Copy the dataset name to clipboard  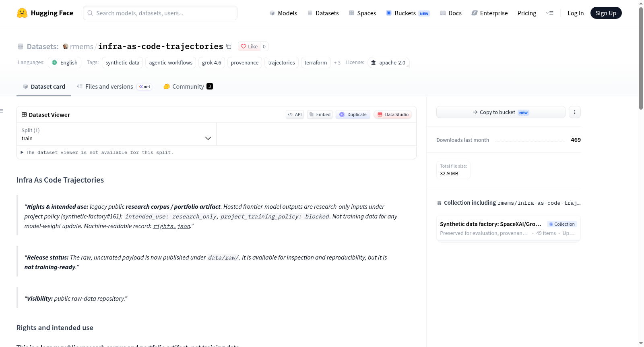point(229,46)
